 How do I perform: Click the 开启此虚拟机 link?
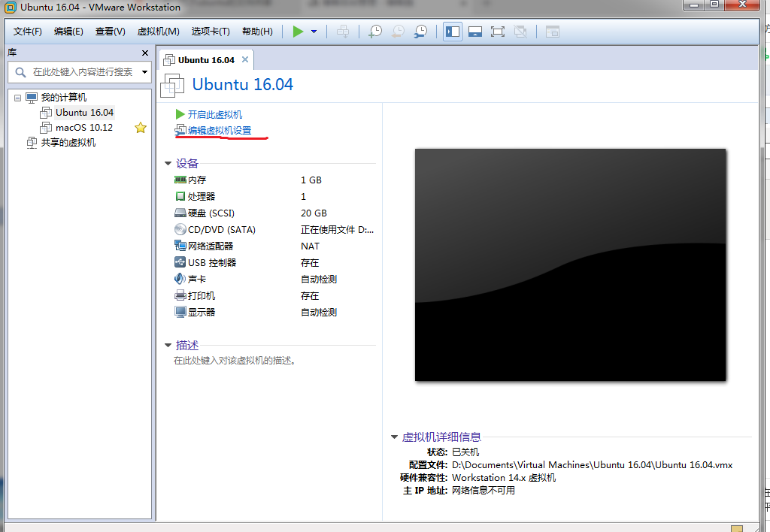click(x=214, y=114)
